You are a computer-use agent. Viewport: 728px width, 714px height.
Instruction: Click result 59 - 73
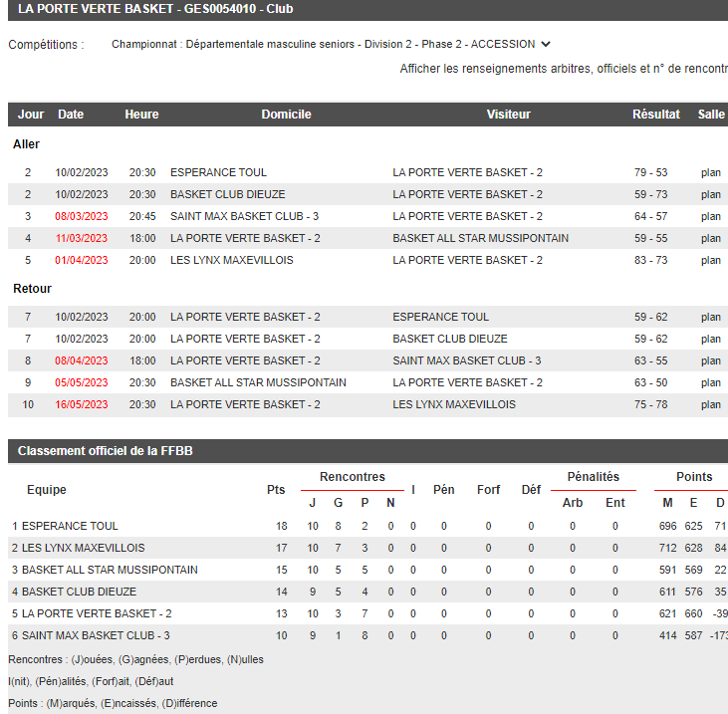pos(650,194)
